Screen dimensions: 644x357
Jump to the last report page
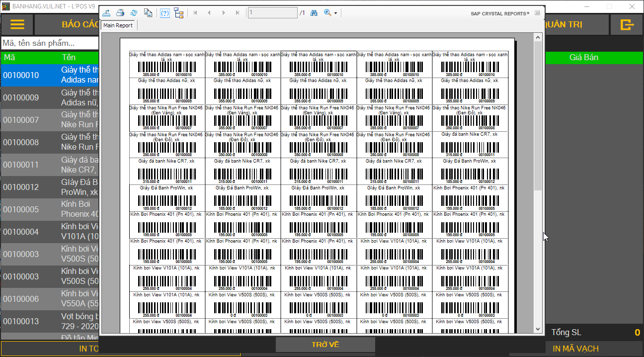point(238,13)
